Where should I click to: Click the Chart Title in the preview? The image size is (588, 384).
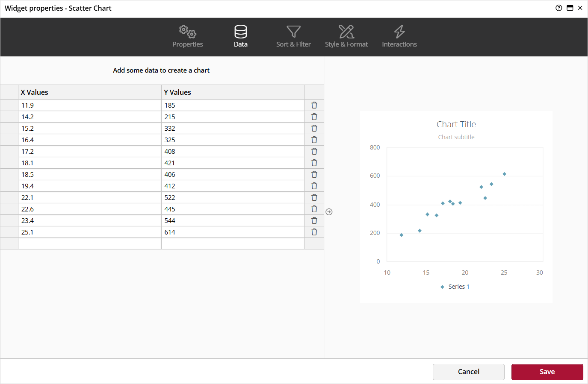pyautogui.click(x=456, y=124)
